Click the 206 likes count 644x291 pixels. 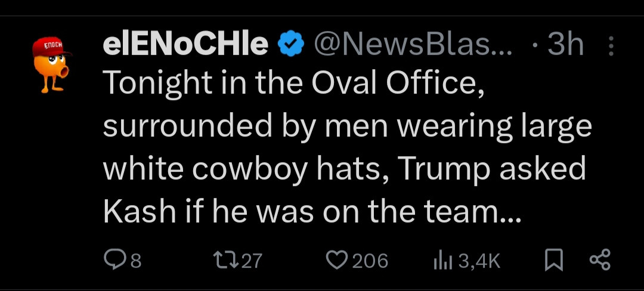[370, 261]
